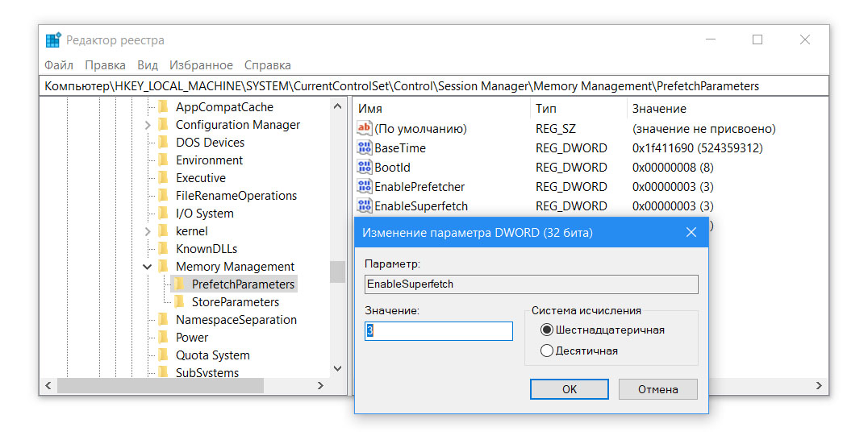Click the PrefetchParameters folder icon
Screen dimensions: 868x444
click(179, 284)
